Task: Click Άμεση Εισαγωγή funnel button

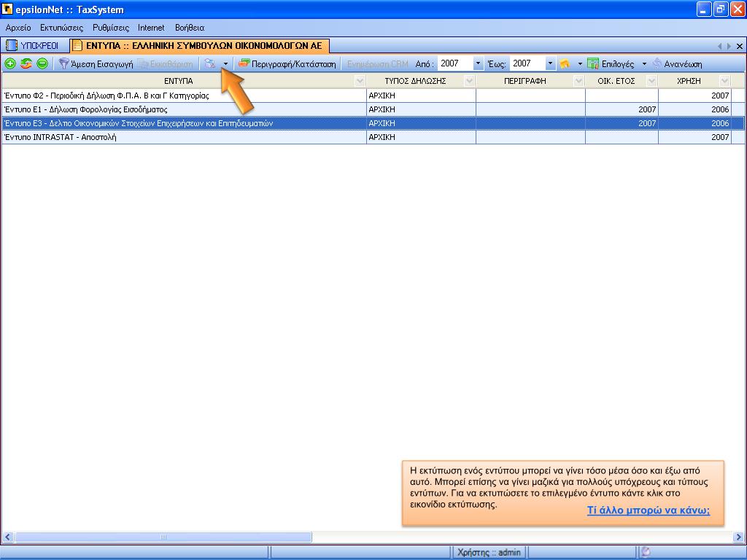Action: tap(96, 63)
